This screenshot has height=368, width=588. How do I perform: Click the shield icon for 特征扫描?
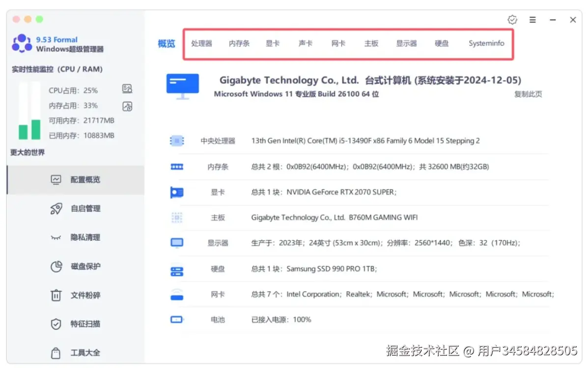click(56, 324)
